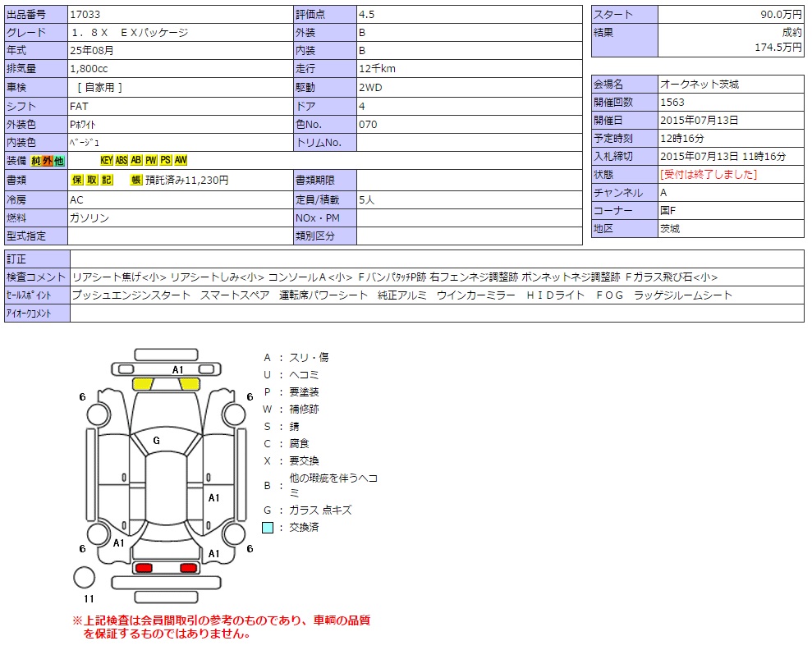Click the left yellow headlight in diagram

[x=143, y=384]
